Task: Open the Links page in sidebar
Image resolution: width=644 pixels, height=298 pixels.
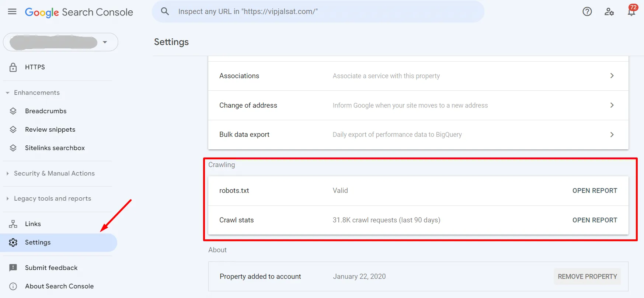Action: coord(33,224)
